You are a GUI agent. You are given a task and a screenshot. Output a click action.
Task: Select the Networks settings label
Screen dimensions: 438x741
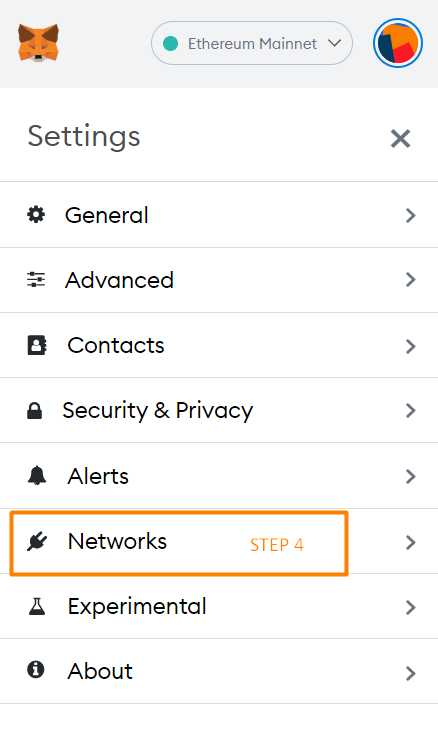coord(117,541)
